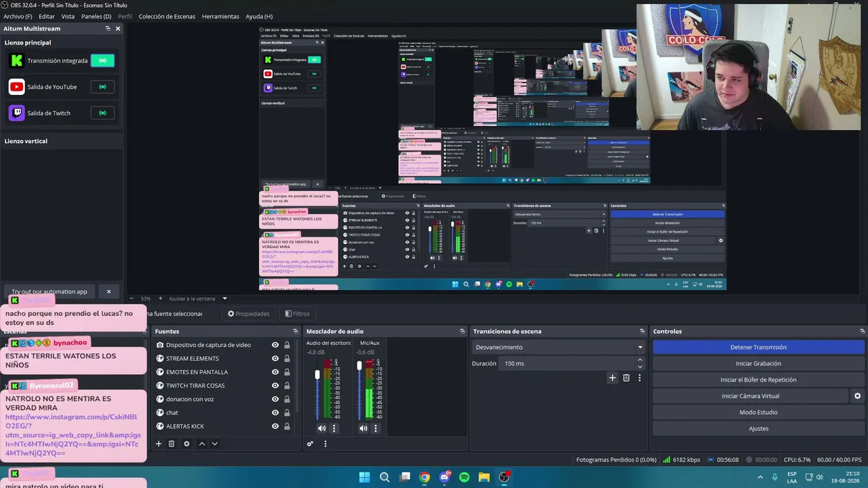The image size is (868, 488).
Task: Move the selected source down
Action: [214, 444]
